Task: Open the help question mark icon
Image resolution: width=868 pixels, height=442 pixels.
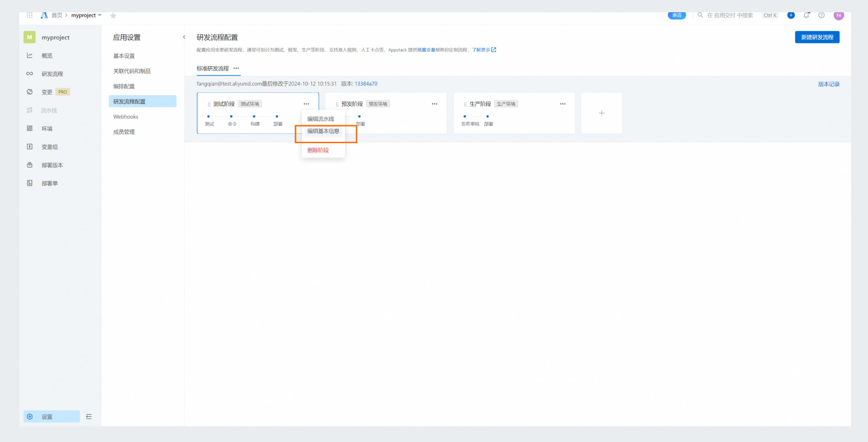Action: [x=822, y=15]
